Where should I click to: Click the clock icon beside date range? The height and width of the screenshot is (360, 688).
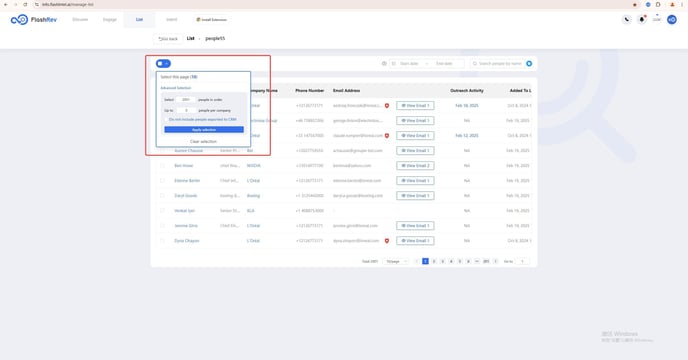pyautogui.click(x=384, y=64)
